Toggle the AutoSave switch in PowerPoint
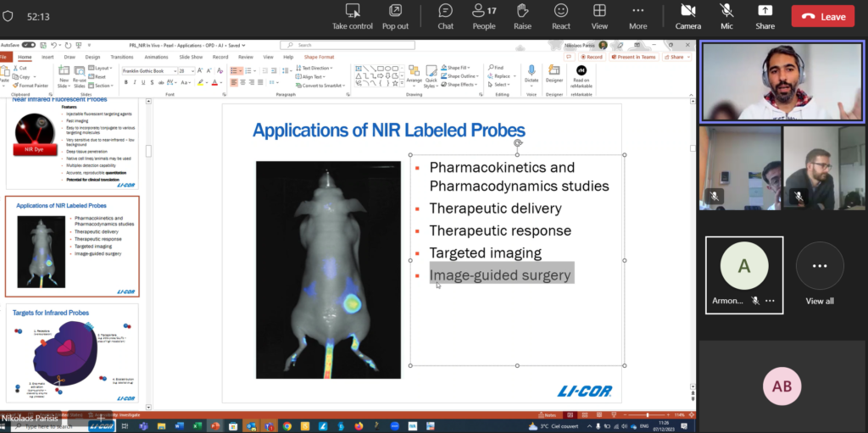 (x=28, y=46)
